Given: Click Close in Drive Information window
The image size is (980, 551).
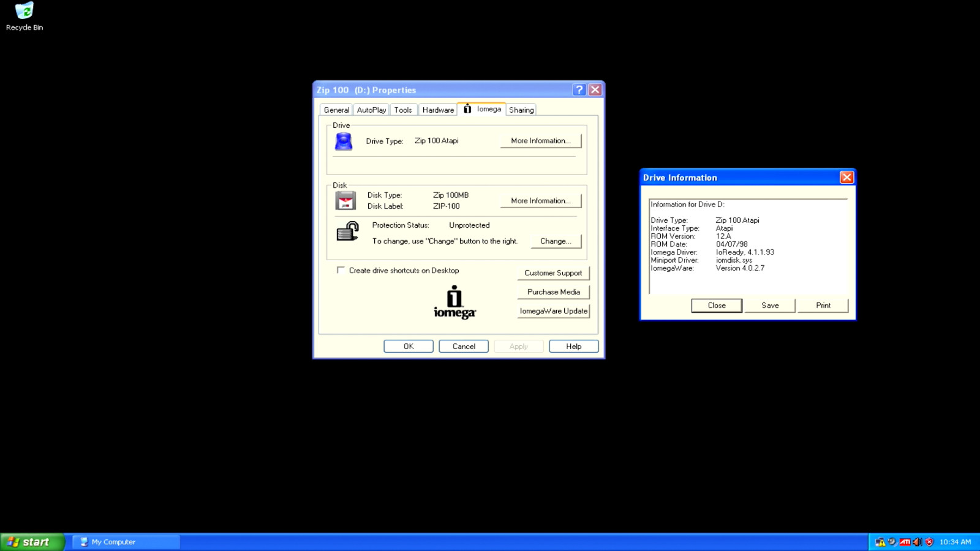Looking at the screenshot, I should tap(717, 305).
